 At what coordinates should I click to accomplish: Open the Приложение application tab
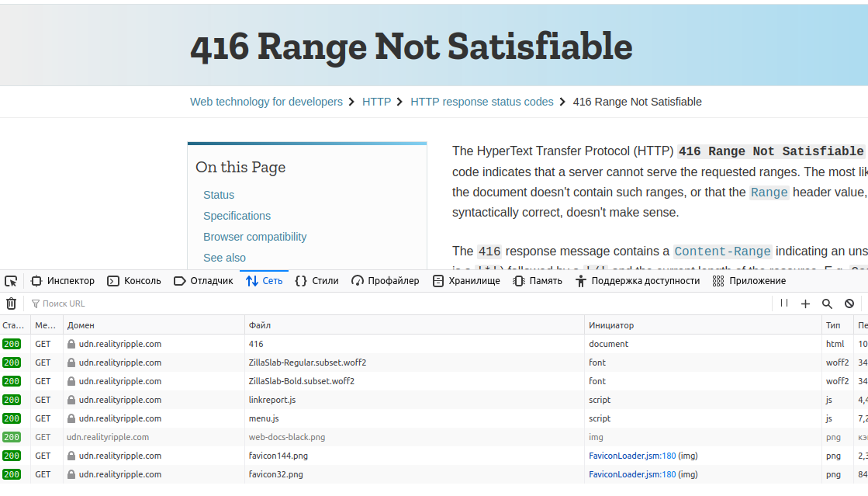click(749, 281)
